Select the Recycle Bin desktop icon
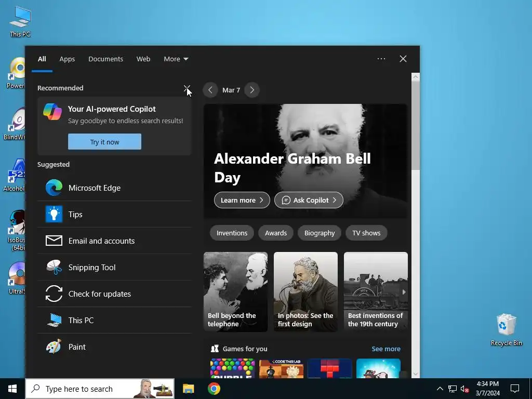The image size is (532, 399). point(506,329)
